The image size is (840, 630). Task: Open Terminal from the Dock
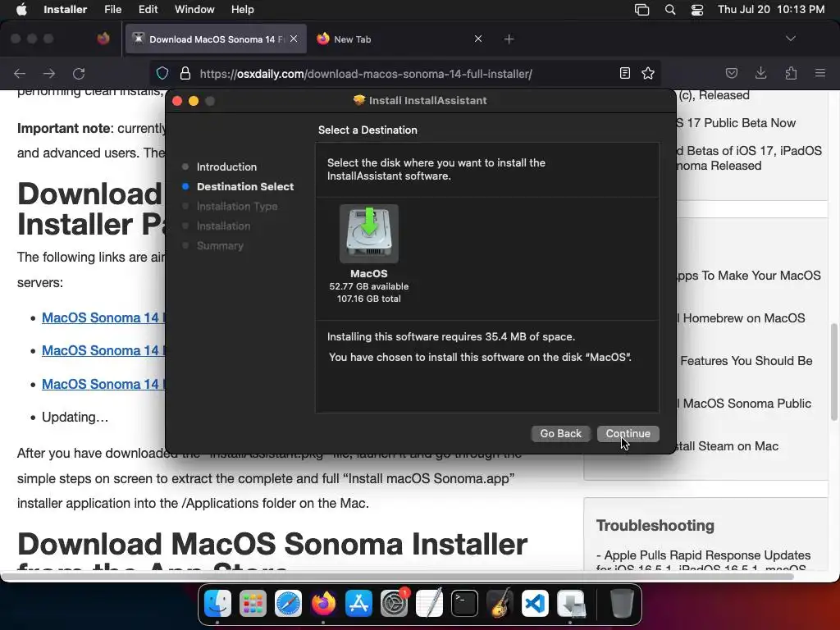click(464, 604)
